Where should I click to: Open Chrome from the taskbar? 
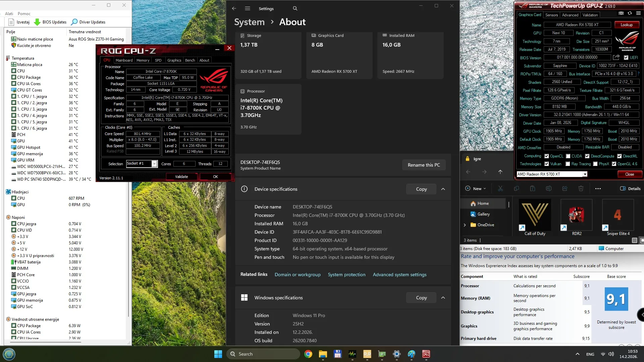(308, 354)
